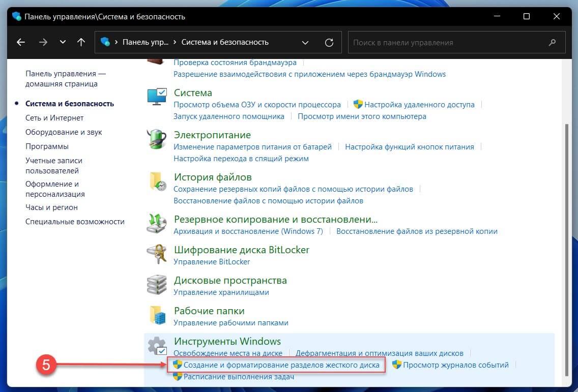Click shield icon beside 'Создание и форматирование разделов'
This screenshot has width=578, height=392.
pyautogui.click(x=178, y=365)
